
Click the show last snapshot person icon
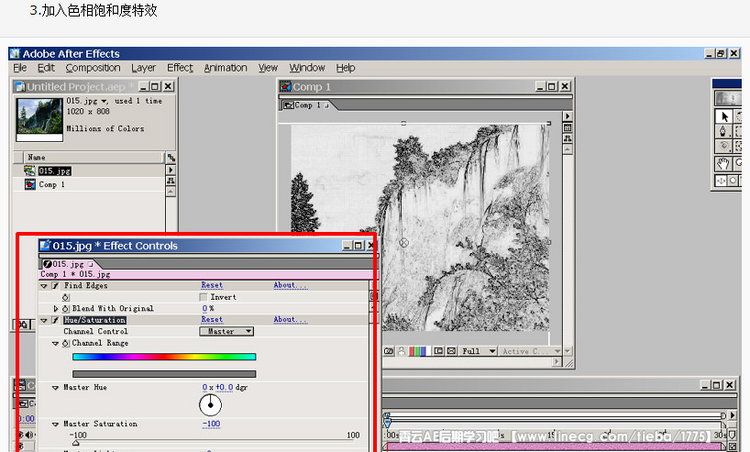coord(401,352)
